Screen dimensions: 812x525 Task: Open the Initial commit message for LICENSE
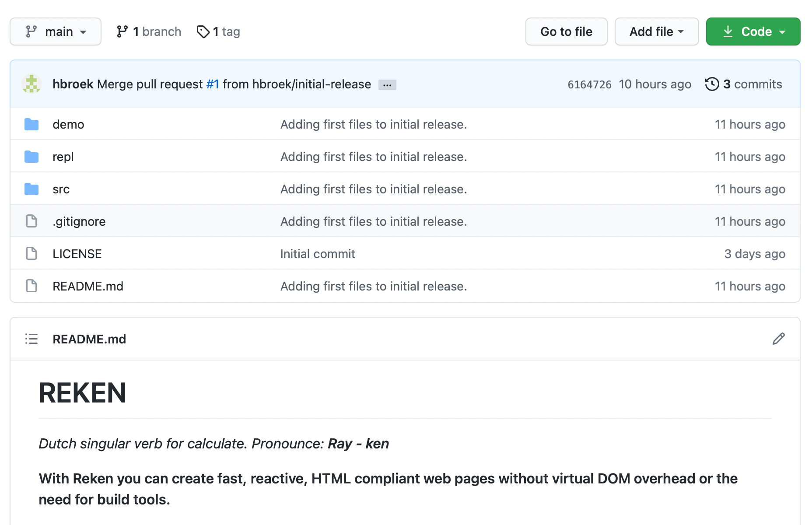[318, 254]
